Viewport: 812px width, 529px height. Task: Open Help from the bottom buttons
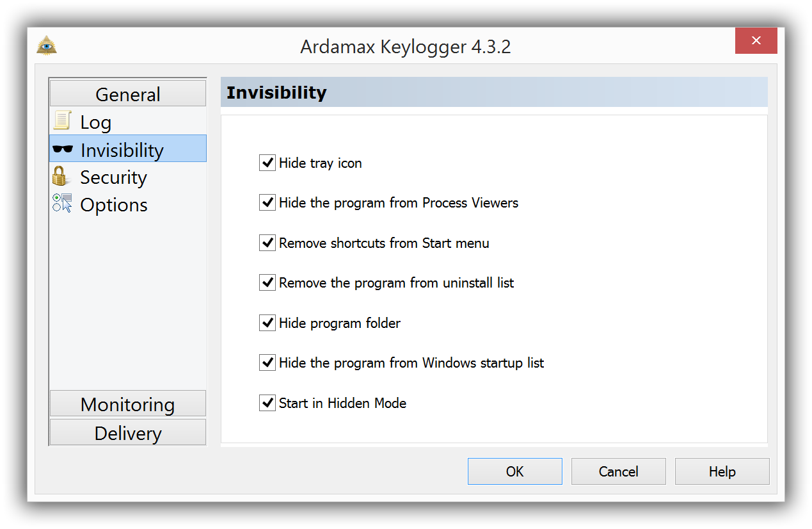722,471
